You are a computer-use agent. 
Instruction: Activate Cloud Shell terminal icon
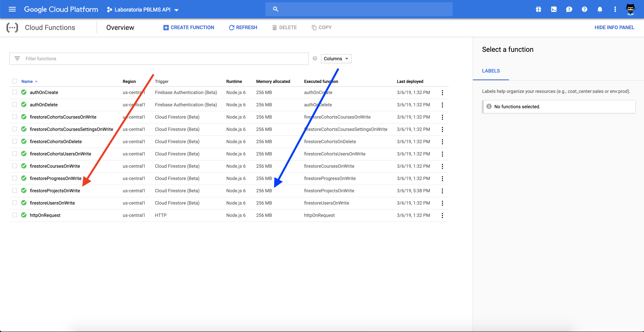553,9
